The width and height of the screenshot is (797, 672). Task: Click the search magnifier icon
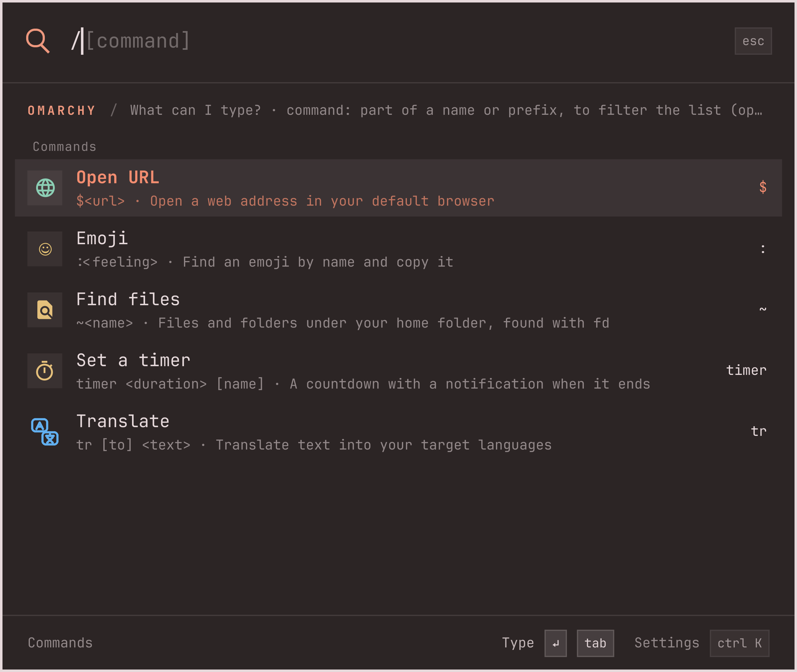[x=38, y=41]
